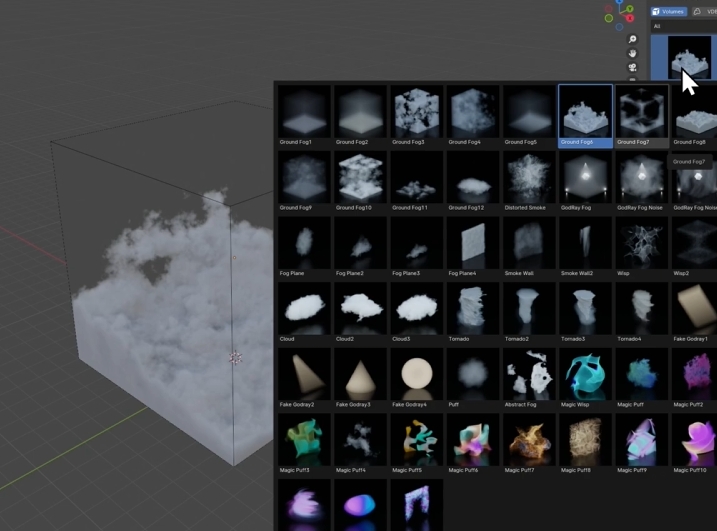Click the viewport zoom magnifier icon
The width and height of the screenshot is (717, 531).
click(x=632, y=39)
